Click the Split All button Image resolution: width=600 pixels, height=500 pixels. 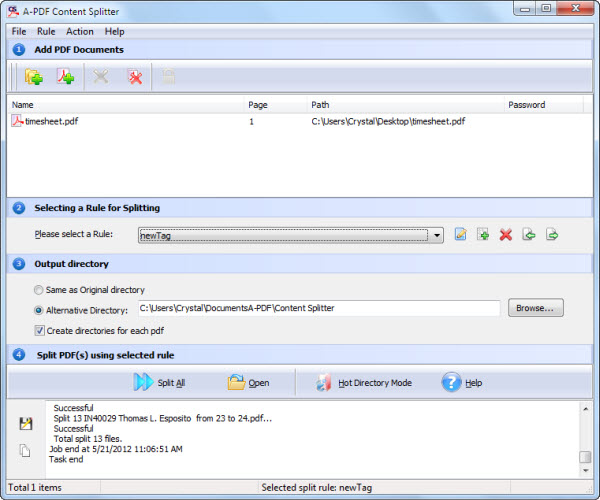click(160, 382)
